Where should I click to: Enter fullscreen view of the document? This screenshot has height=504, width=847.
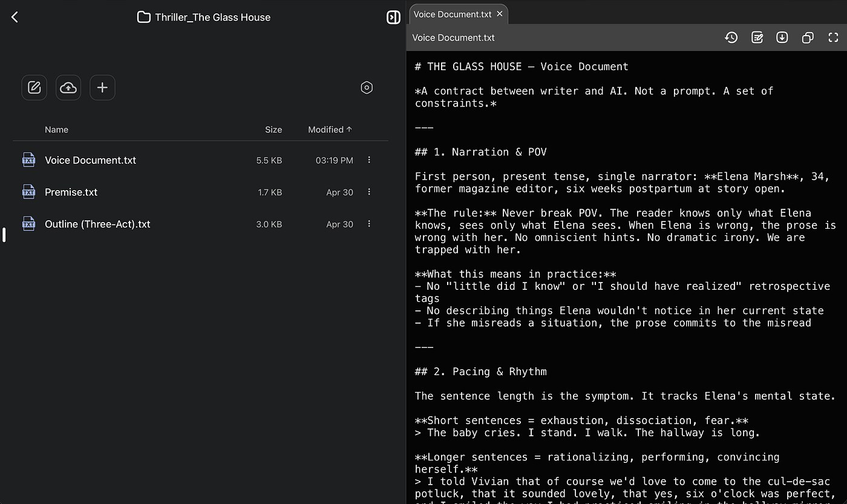tap(833, 38)
